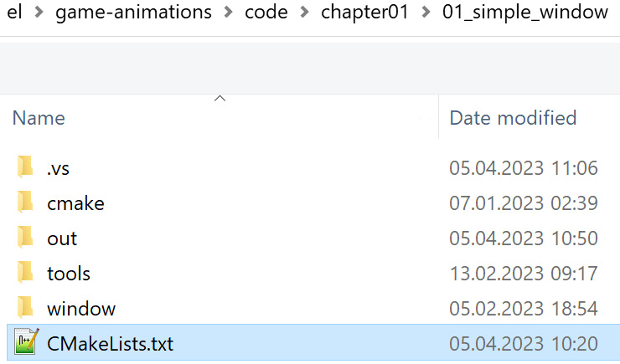Navigate to game-animations in address bar
This screenshot has height=364, width=620.
[133, 13]
